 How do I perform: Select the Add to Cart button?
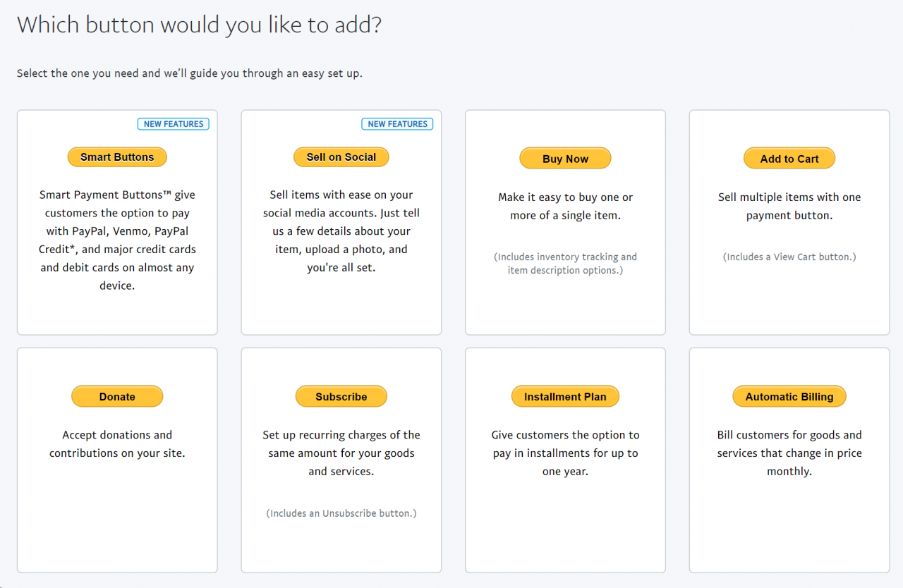point(789,158)
